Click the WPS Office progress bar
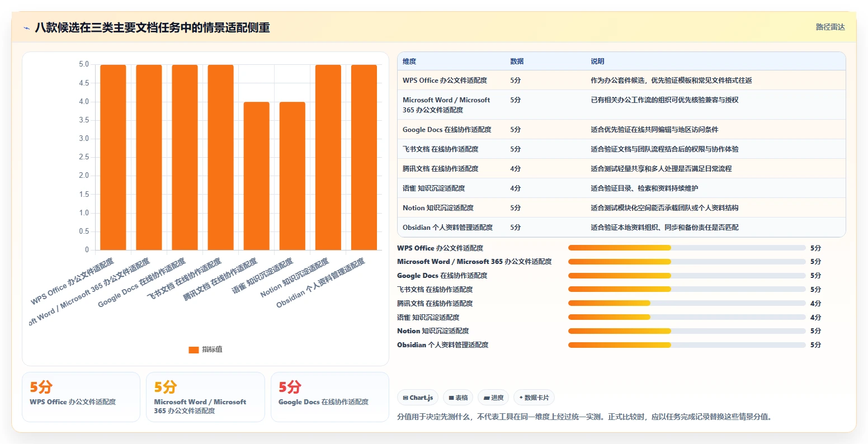This screenshot has height=444, width=868. tap(687, 248)
